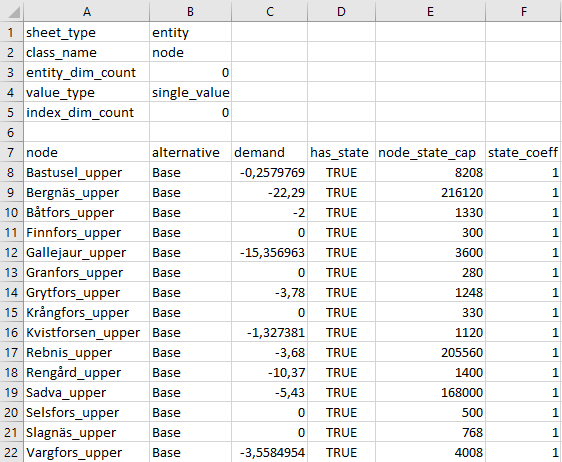Screen dimensions: 562x462
Task: Select Krångfors_upper cell
Action: (x=87, y=313)
